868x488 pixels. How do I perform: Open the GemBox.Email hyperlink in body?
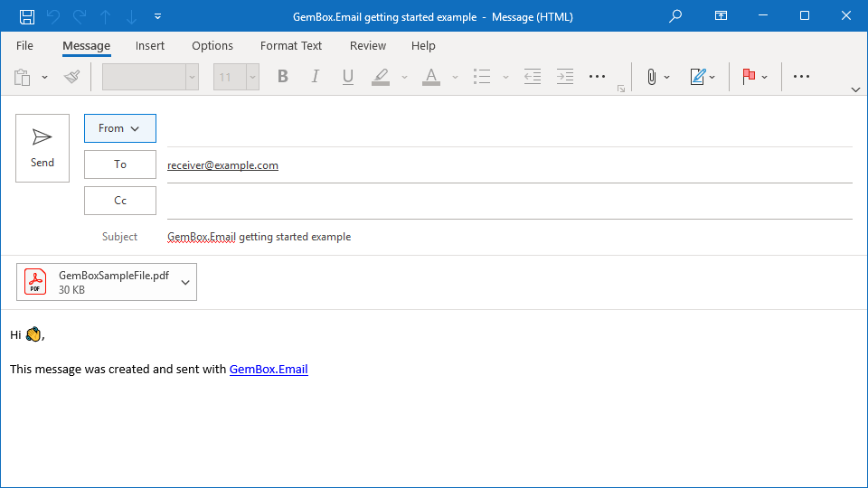click(269, 369)
